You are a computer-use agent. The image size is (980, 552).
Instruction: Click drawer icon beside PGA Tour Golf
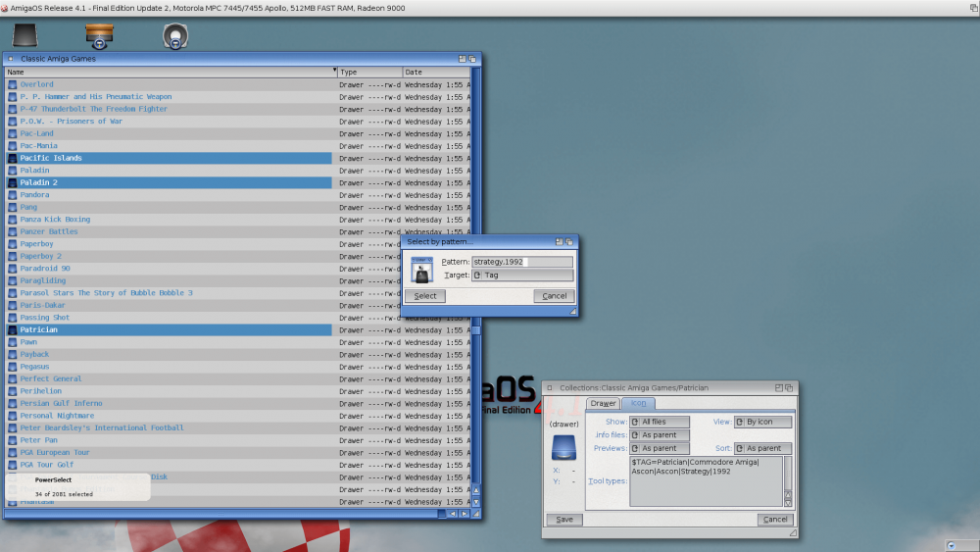tap(13, 465)
